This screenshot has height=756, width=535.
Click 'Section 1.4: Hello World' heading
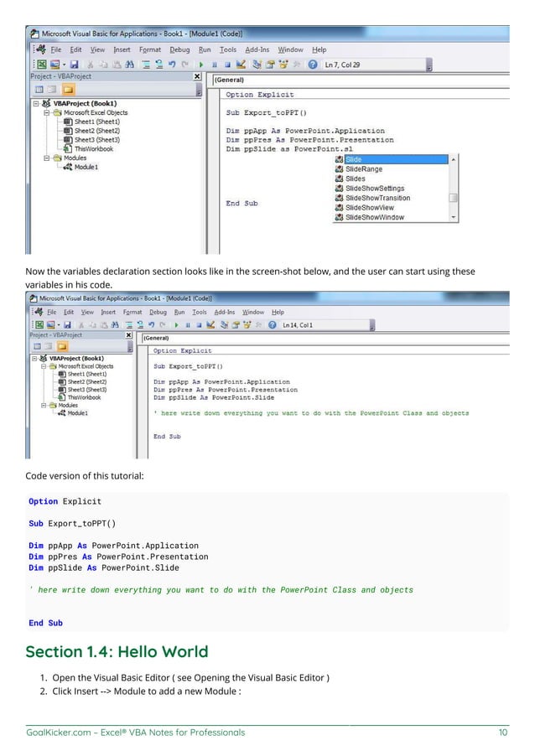point(117,651)
